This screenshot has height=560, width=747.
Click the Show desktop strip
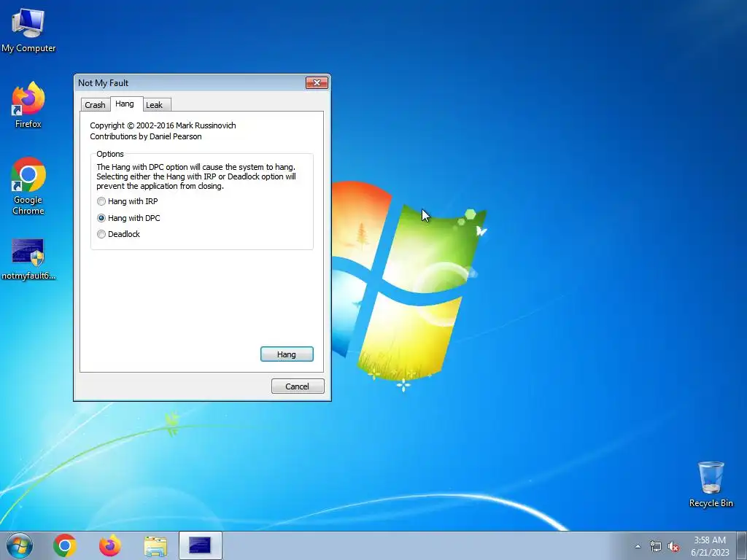coord(743,545)
